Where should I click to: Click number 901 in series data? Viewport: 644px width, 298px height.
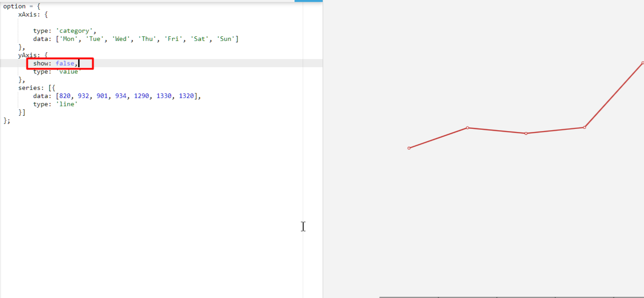[102, 96]
